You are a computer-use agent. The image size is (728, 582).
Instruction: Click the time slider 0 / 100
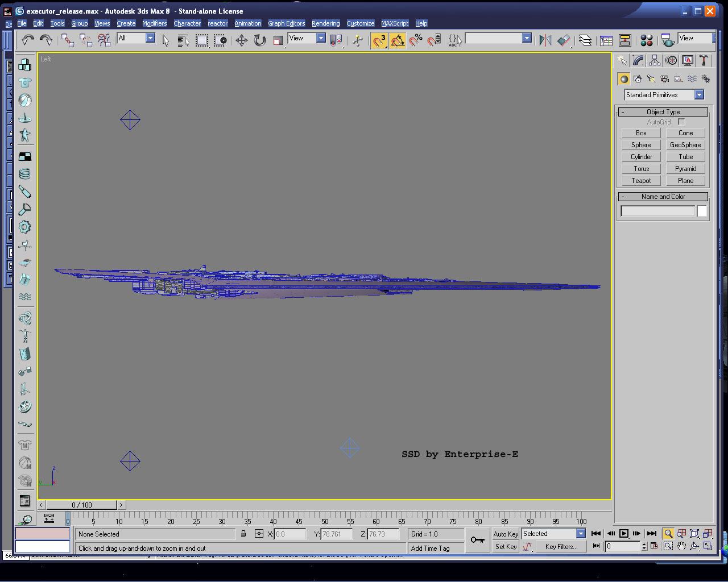coord(82,505)
